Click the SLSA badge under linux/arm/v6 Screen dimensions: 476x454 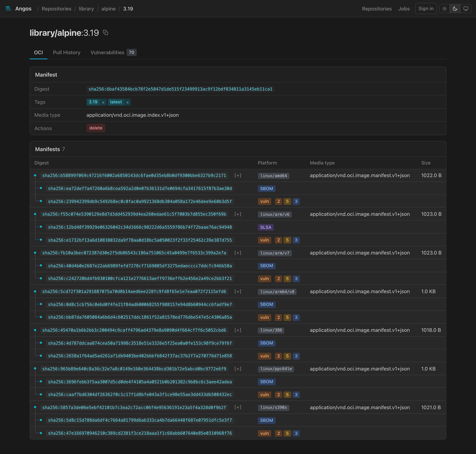pos(266,227)
